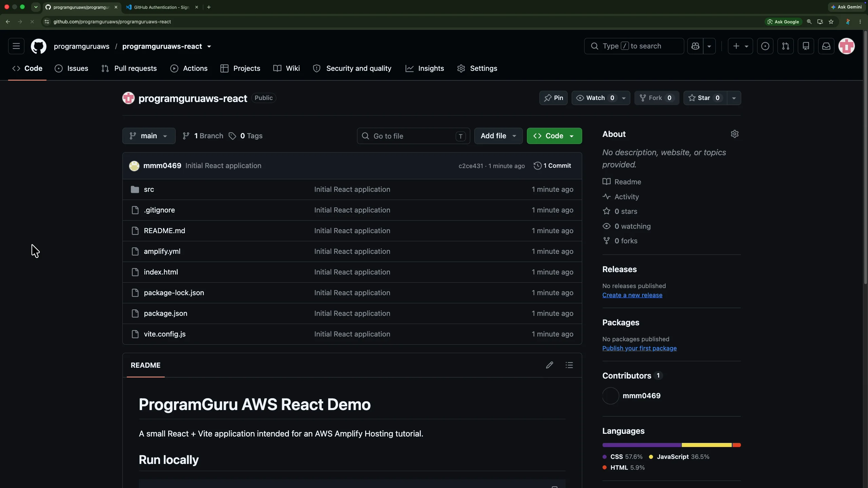
Task: Star this repository
Action: (x=705, y=98)
